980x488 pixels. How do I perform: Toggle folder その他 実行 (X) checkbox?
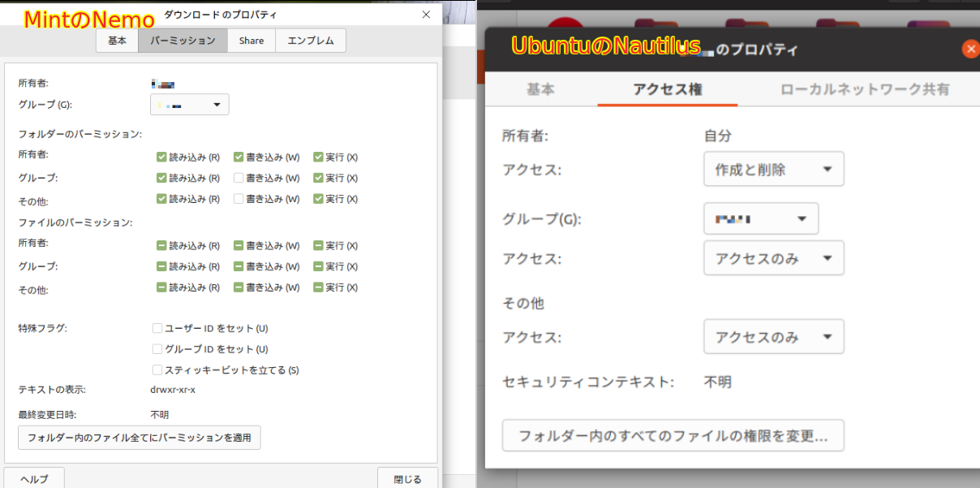(x=318, y=199)
